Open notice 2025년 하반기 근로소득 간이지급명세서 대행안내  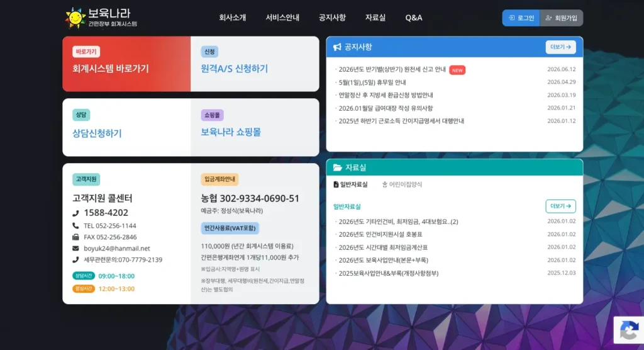pos(401,121)
